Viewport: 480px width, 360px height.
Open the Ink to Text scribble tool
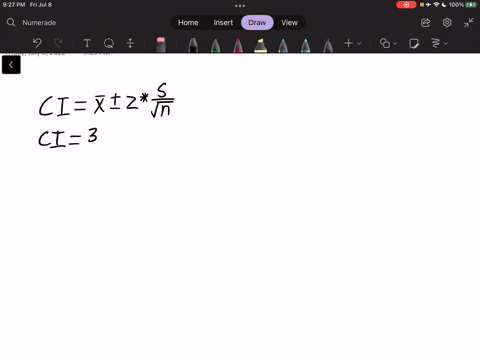[435, 43]
